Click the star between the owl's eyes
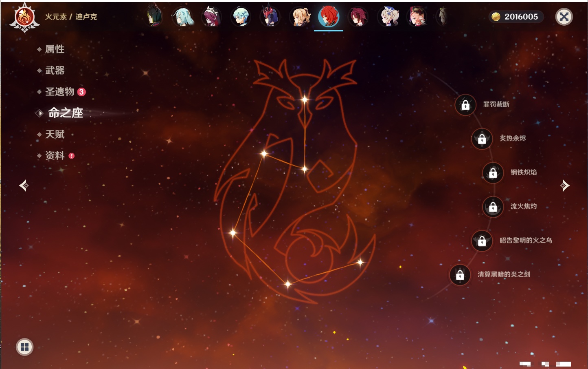Viewport: 588px width, 369px height. [x=305, y=99]
